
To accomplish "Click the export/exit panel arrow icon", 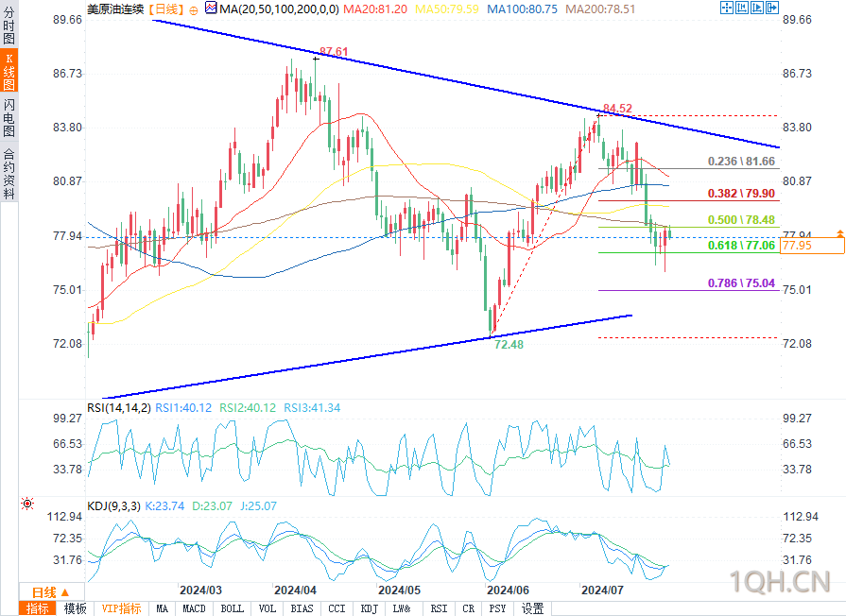I will pyautogui.click(x=772, y=8).
